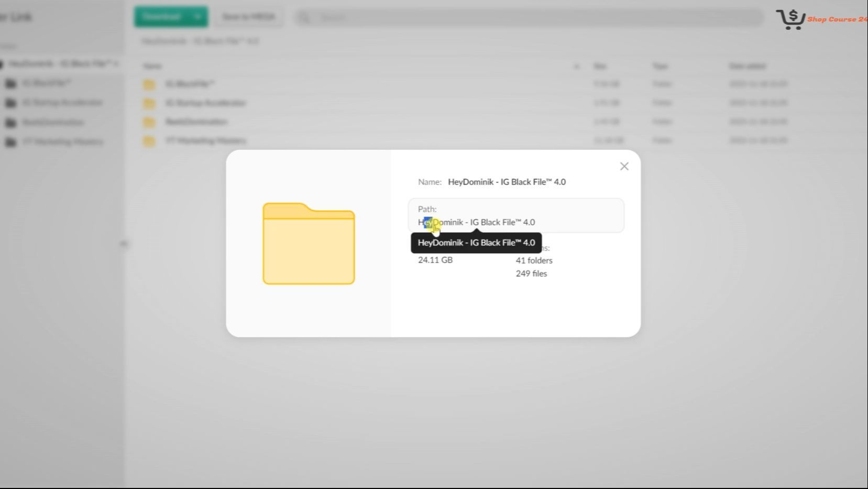This screenshot has height=489, width=868.
Task: Collapse the left sidebar panel handle
Action: point(124,244)
